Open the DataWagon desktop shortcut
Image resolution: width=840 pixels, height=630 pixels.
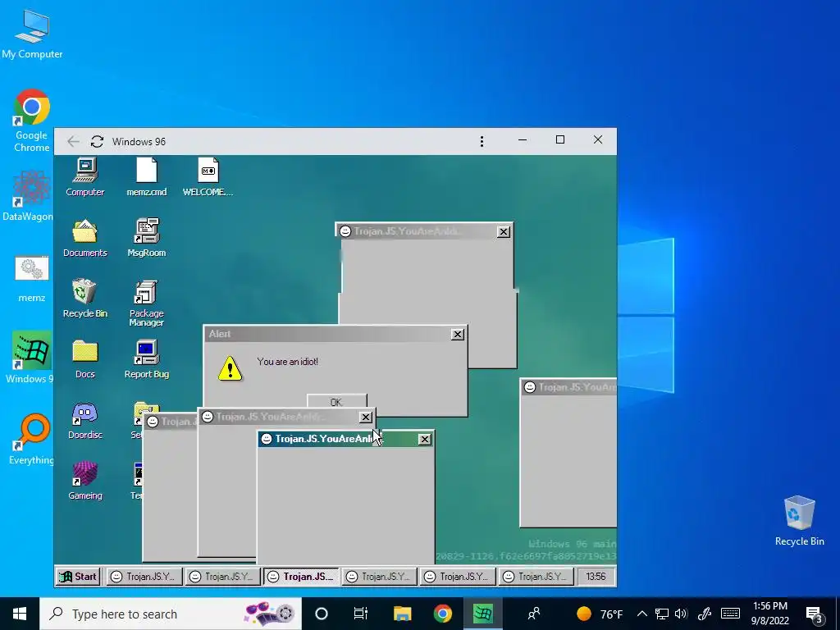coord(28,196)
